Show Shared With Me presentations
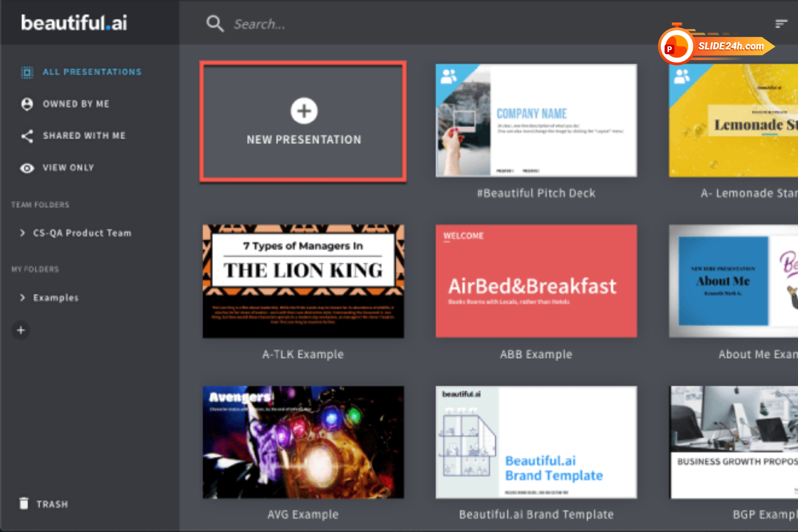This screenshot has height=532, width=798. click(x=84, y=136)
